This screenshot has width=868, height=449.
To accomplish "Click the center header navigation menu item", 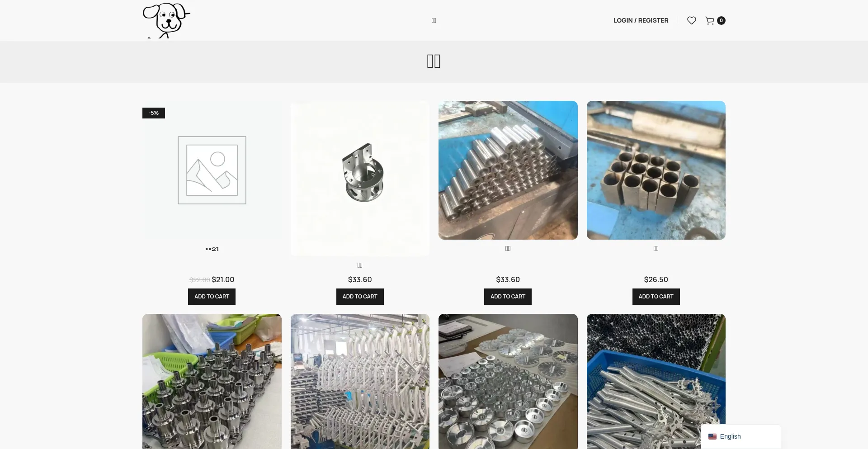I will point(434,20).
